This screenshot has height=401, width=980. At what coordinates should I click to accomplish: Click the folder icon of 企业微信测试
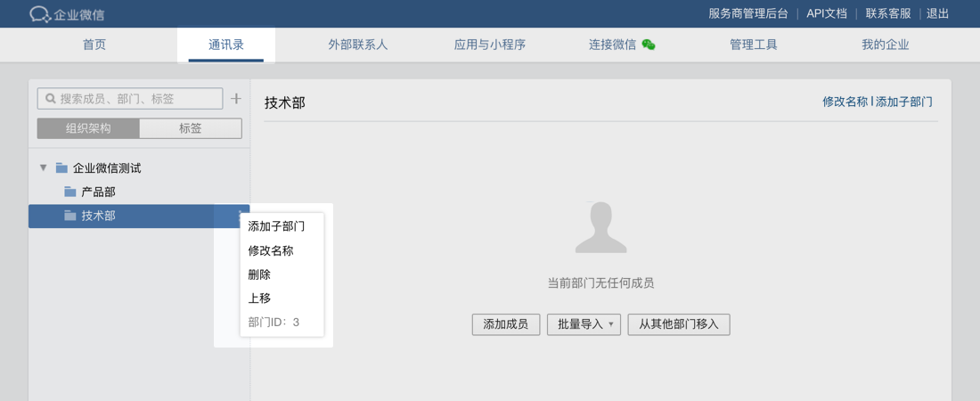[61, 168]
